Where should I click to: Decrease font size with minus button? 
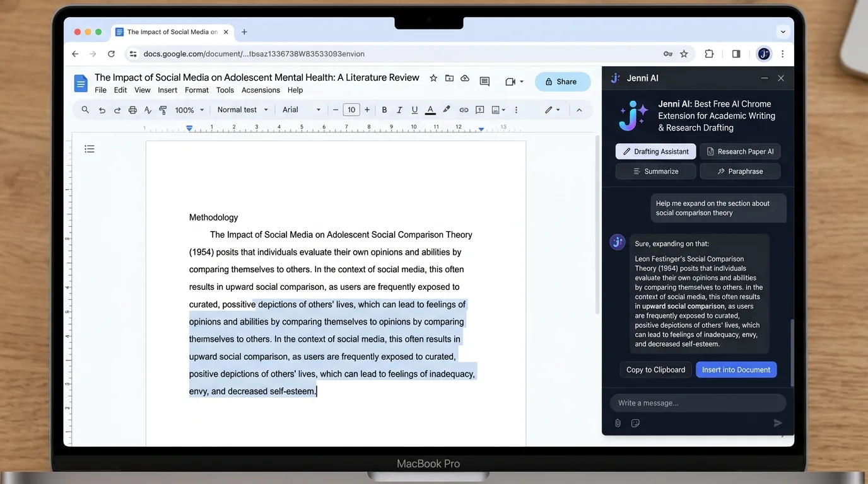[336, 110]
